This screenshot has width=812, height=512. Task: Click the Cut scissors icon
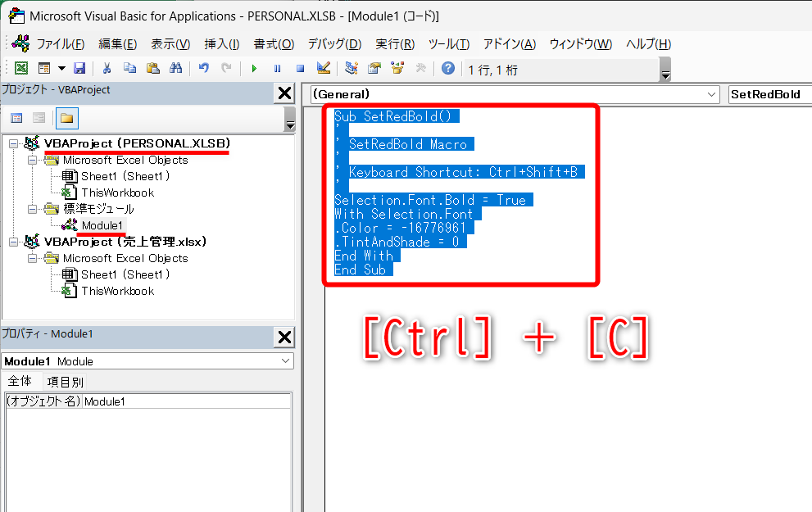107,68
